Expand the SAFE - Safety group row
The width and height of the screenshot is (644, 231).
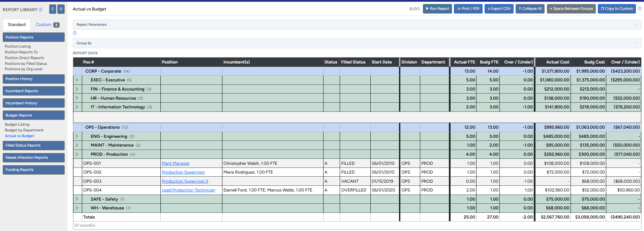pos(77,199)
